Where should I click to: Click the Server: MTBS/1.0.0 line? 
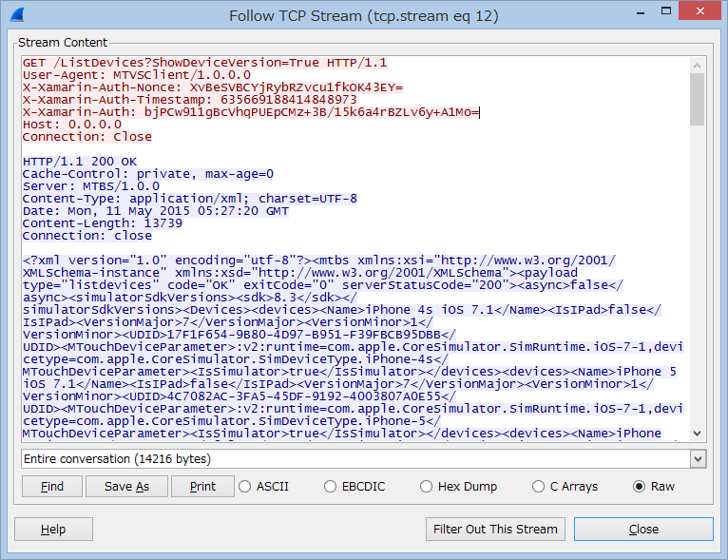tap(91, 186)
